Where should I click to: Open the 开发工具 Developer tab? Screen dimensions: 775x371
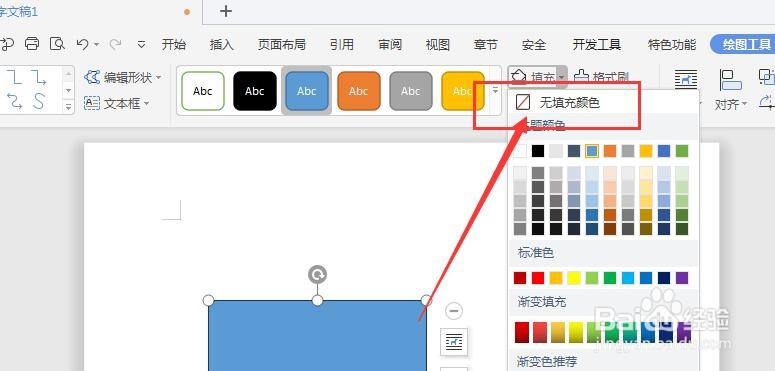click(597, 44)
